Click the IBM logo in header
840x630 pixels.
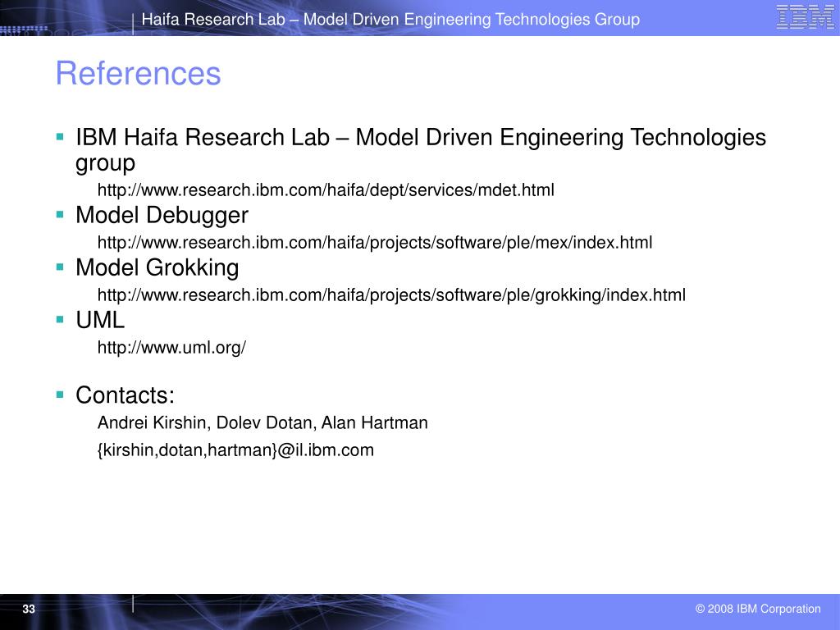tap(805, 17)
